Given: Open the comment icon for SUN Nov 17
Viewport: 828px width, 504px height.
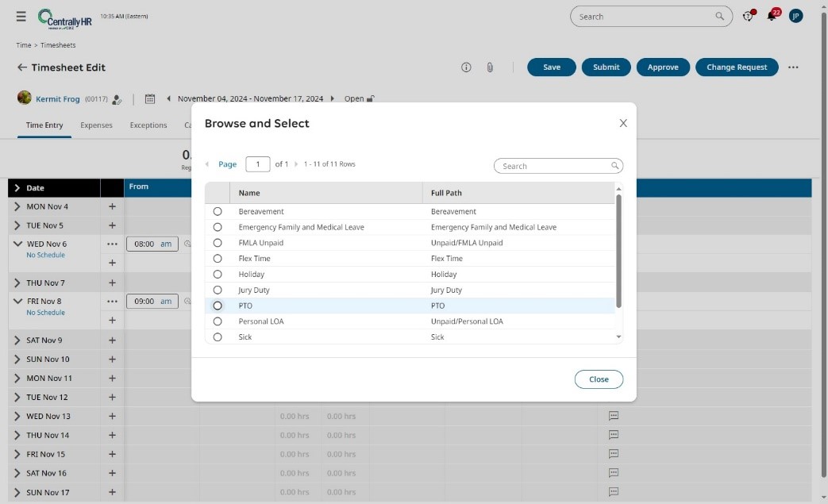Looking at the screenshot, I should 614,492.
